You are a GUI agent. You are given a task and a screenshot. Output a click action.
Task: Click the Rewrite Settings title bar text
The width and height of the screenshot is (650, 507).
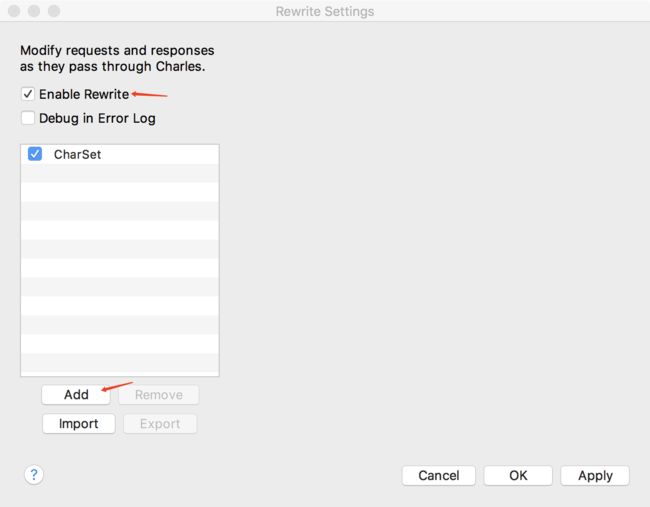[325, 11]
